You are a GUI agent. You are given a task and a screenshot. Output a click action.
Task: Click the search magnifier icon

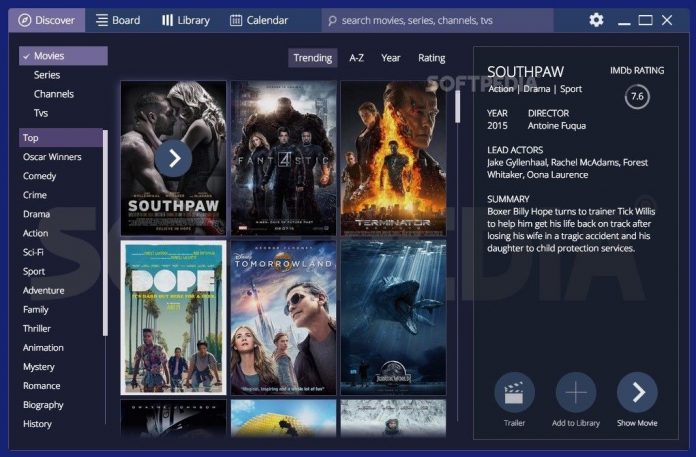[x=332, y=20]
